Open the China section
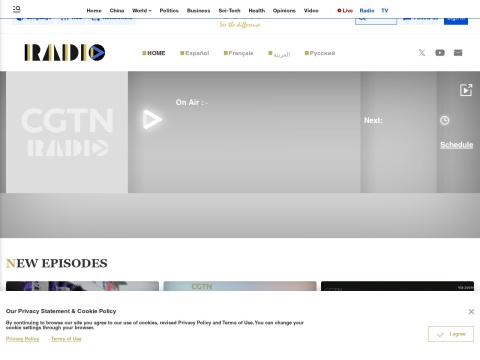This screenshot has height=360, width=480. coord(117,11)
